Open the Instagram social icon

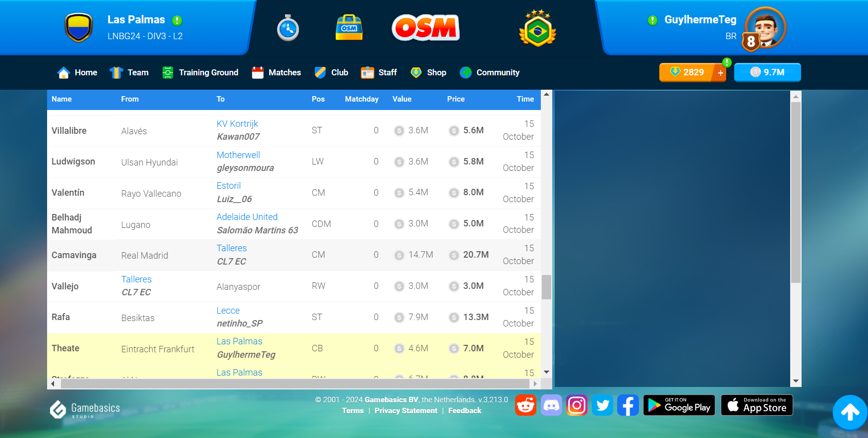[x=577, y=405]
